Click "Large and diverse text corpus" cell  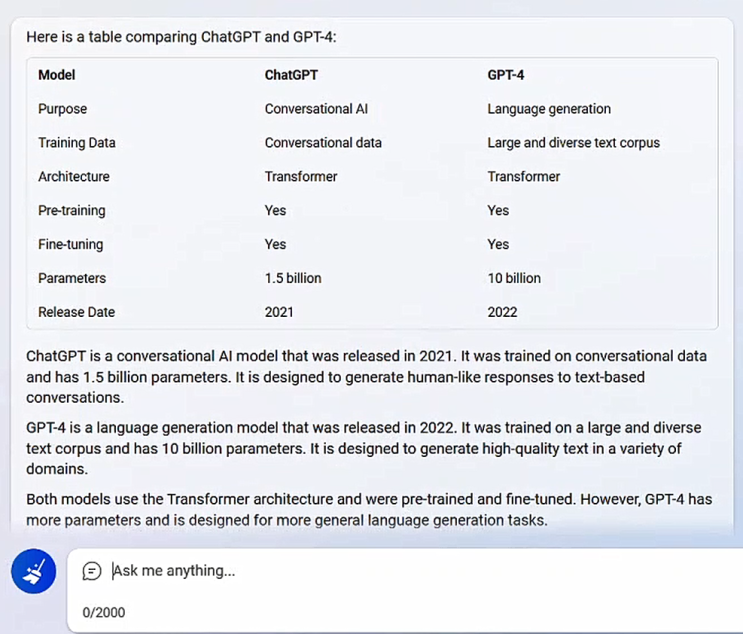573,143
